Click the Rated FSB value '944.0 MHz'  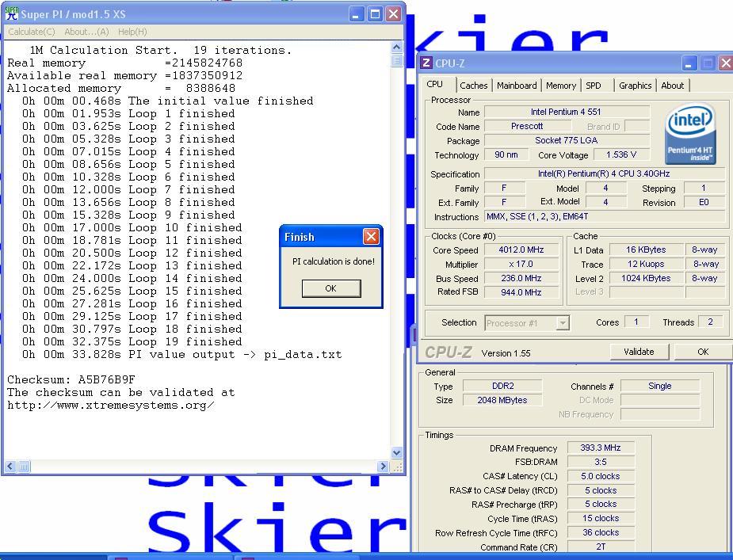[x=521, y=292]
